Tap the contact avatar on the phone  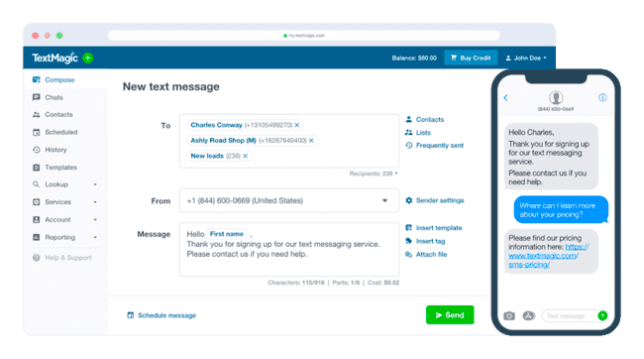[556, 97]
